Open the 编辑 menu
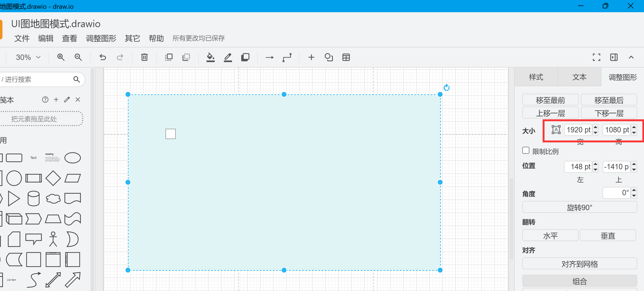Viewport: 644px width, 291px height. [46, 38]
